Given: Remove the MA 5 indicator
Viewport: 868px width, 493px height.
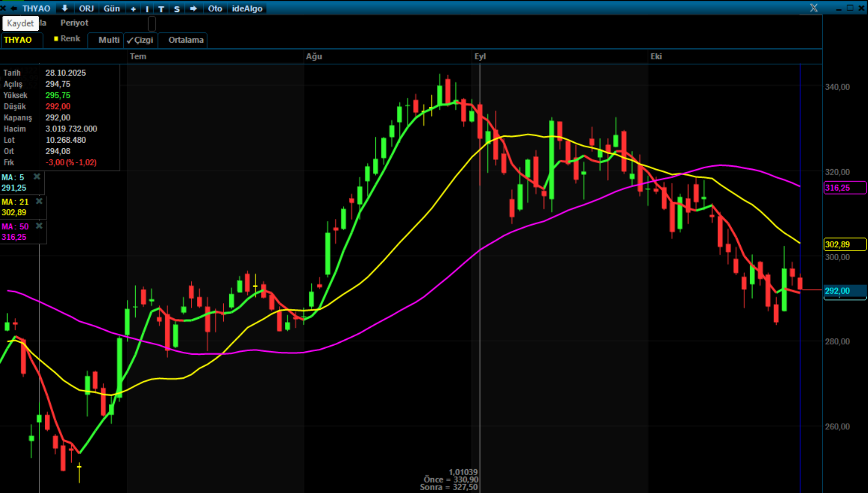Looking at the screenshot, I should pyautogui.click(x=37, y=177).
